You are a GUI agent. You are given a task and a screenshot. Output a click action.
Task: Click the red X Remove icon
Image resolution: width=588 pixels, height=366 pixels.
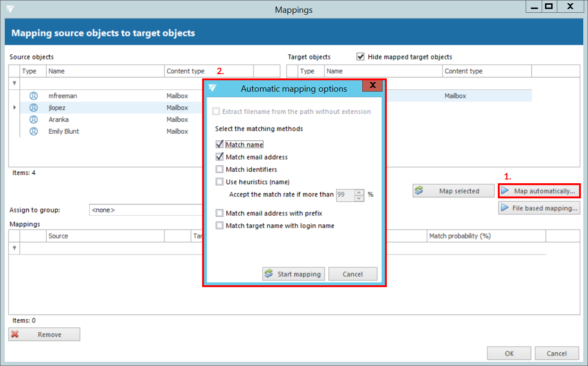point(15,334)
